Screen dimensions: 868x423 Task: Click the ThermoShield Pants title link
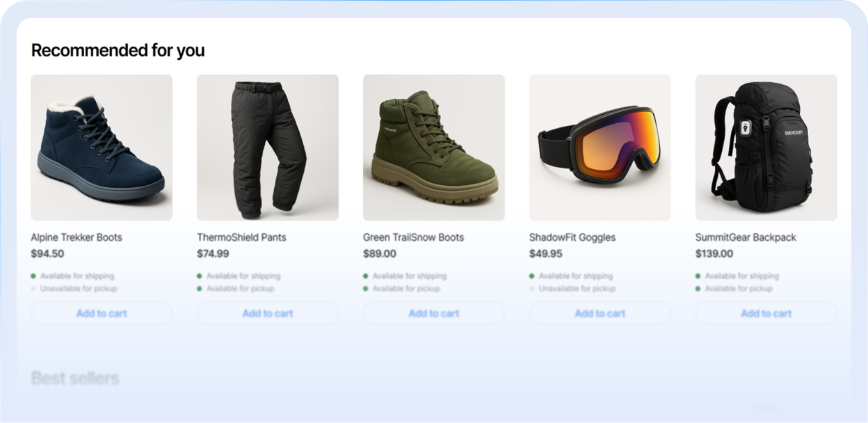pos(241,237)
